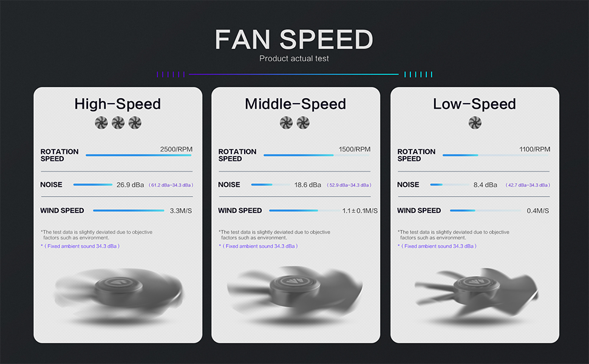Select the right fan icon under Middle-Speed
Image resolution: width=589 pixels, height=364 pixels.
coord(303,123)
